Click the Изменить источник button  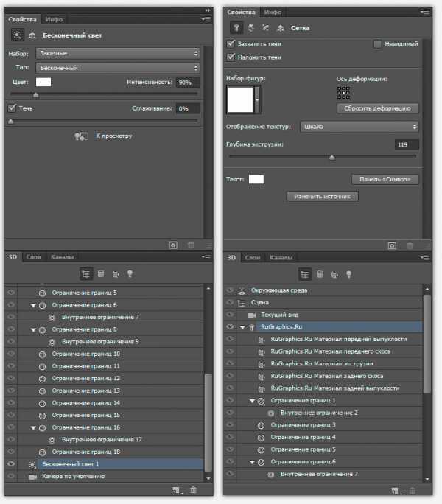(323, 197)
